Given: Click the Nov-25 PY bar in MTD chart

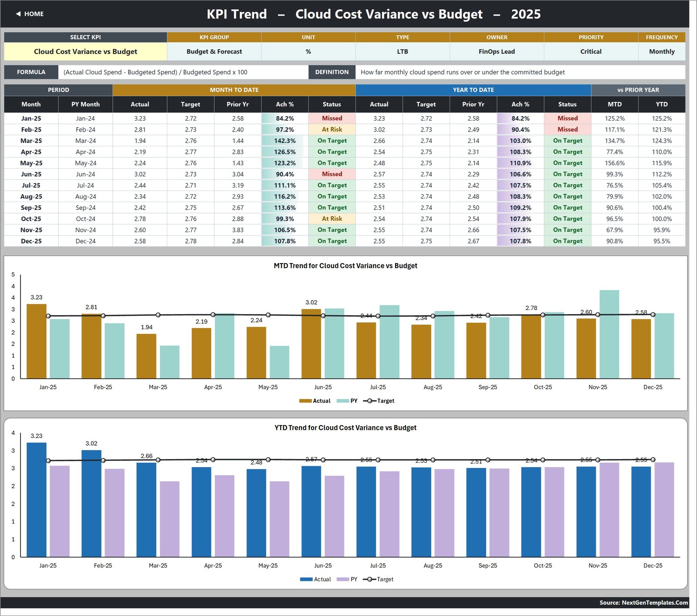Looking at the screenshot, I should [609, 334].
